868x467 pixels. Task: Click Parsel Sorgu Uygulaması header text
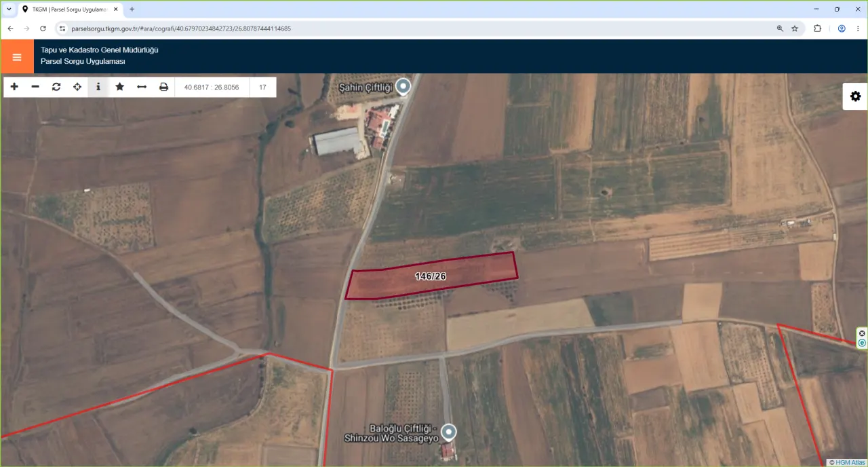(83, 62)
